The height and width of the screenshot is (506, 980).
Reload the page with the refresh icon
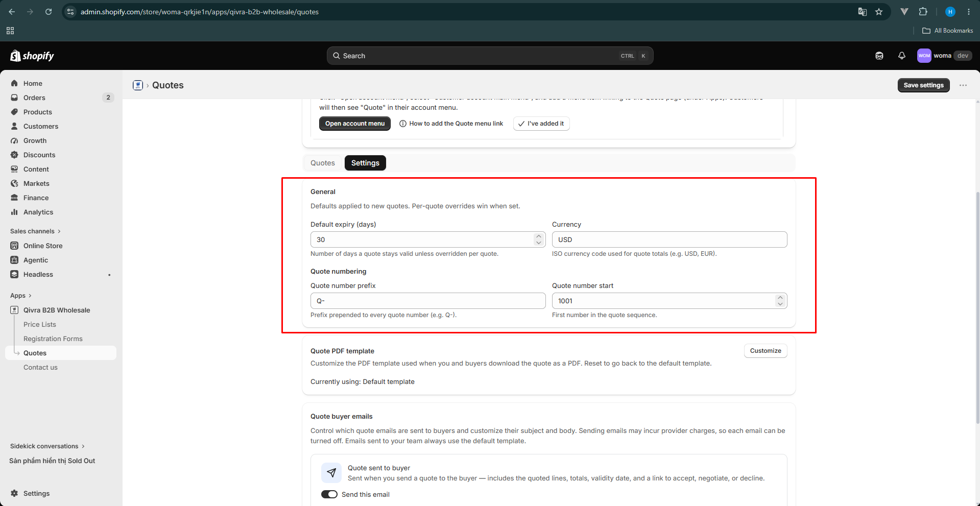[49, 12]
